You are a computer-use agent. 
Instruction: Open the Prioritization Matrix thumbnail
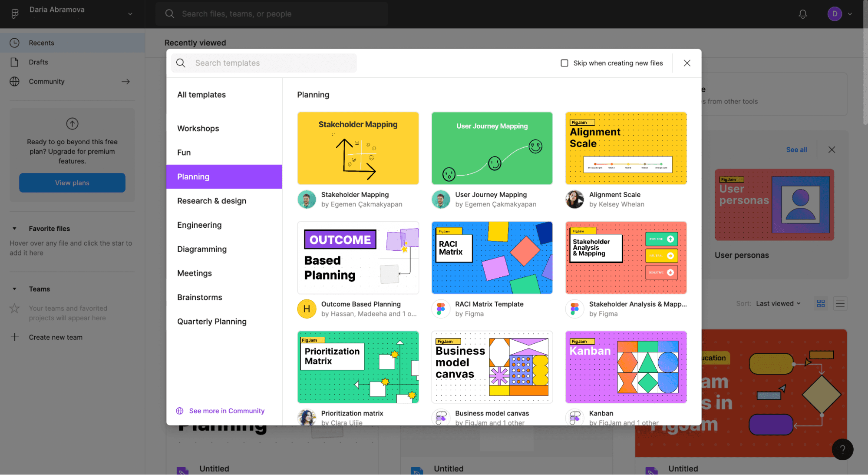tap(358, 367)
